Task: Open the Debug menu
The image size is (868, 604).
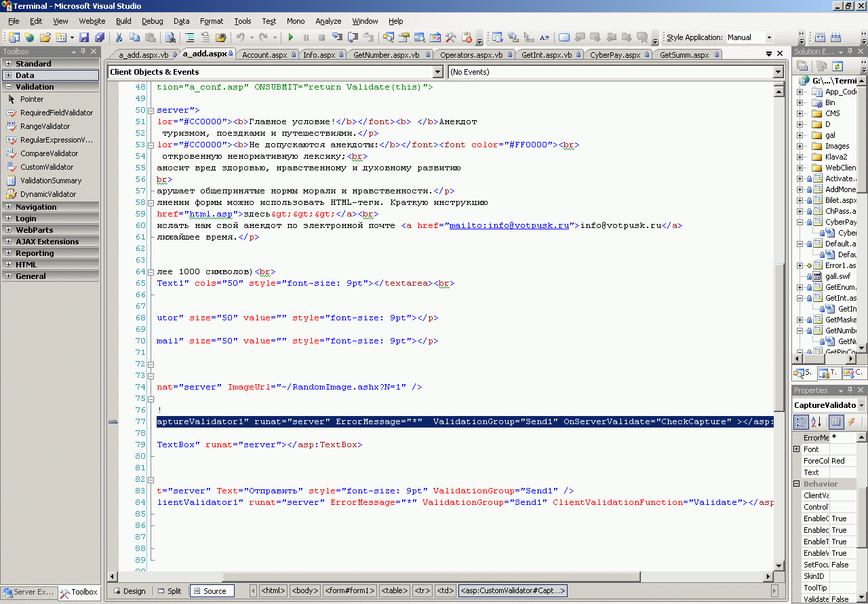Action: click(x=153, y=21)
